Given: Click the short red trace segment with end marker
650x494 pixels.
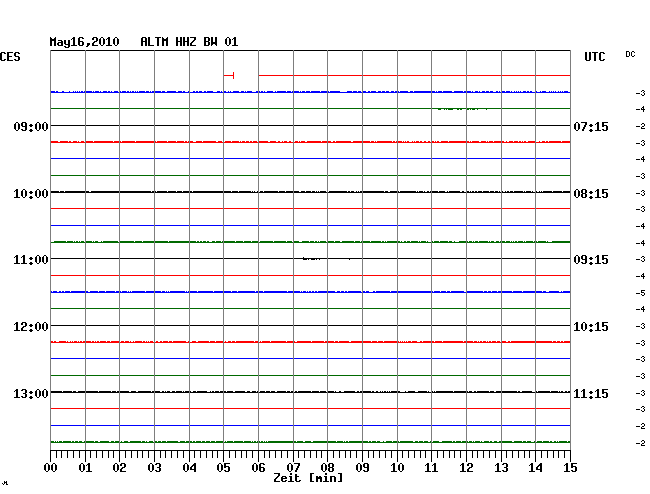Looking at the screenshot, I should coord(229,75).
